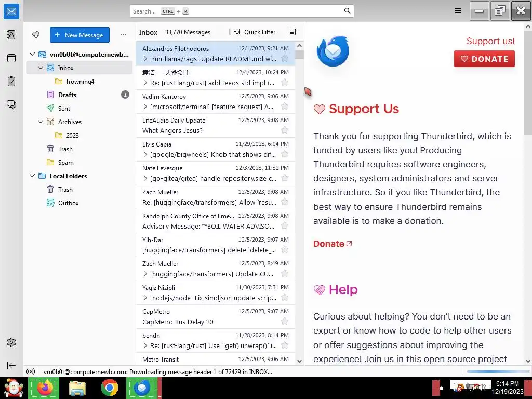Click the Support us! link
Screen dimensions: 532x399
[x=490, y=41]
